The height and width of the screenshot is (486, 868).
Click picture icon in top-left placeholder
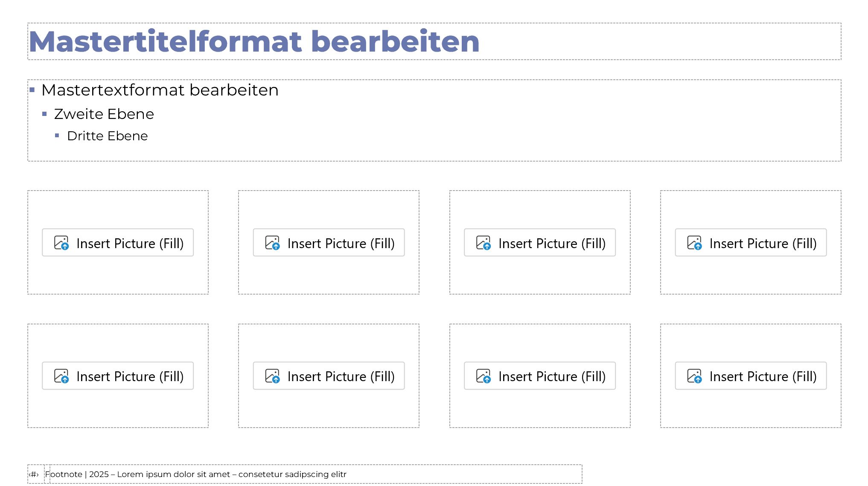tap(61, 243)
